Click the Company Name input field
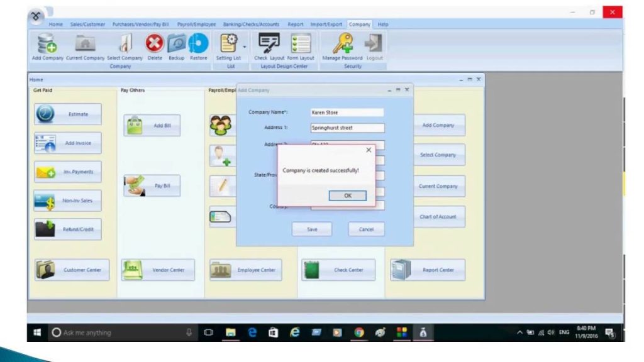This screenshot has height=362, width=644. click(347, 112)
